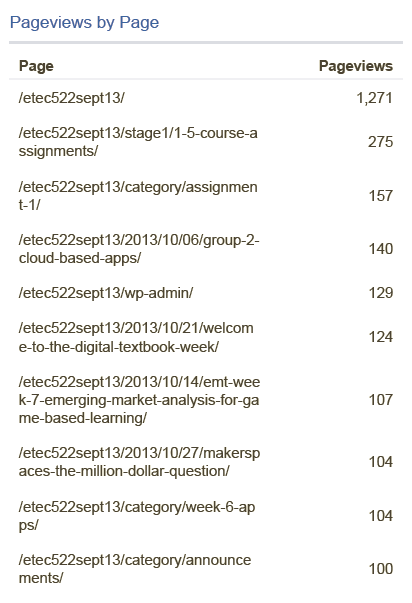Open the welcome-to-the-digital-textbook-week link
The image size is (412, 603).
136,337
